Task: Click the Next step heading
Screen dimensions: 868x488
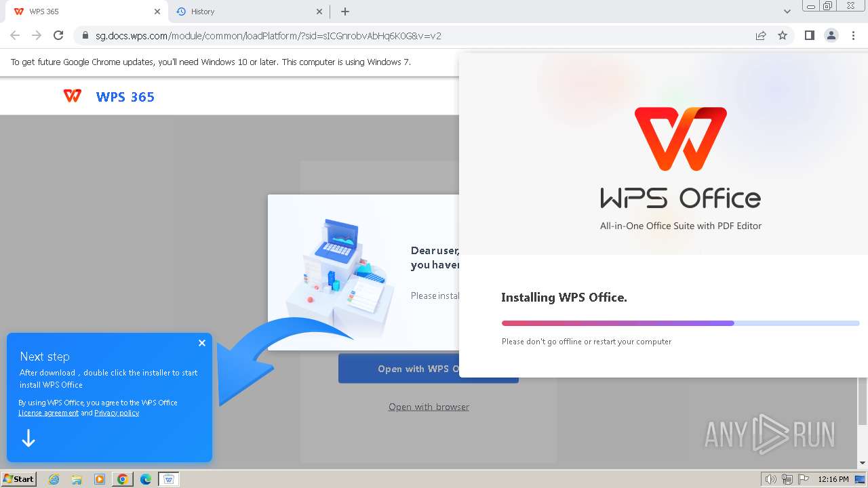Action: [45, 357]
